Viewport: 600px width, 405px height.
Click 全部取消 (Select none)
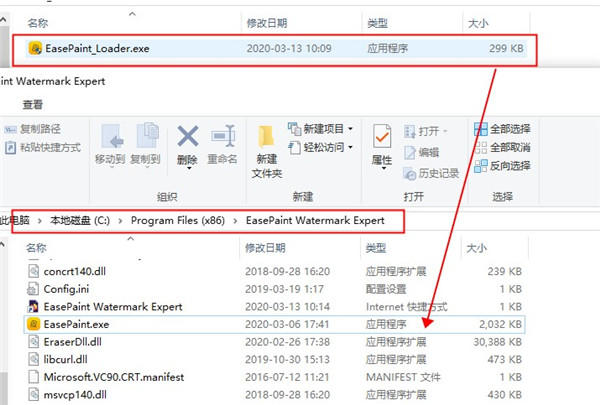coord(502,147)
